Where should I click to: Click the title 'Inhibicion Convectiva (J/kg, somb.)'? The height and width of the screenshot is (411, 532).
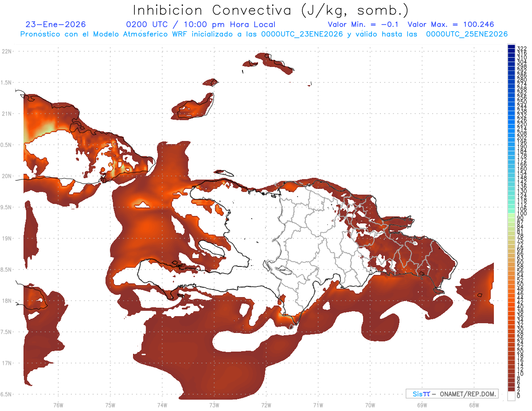pos(271,11)
